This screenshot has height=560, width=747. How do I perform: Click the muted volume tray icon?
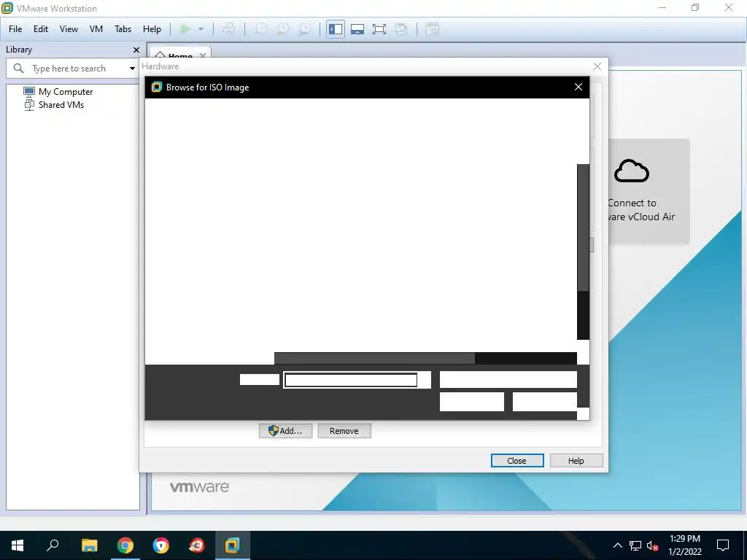tap(653, 545)
